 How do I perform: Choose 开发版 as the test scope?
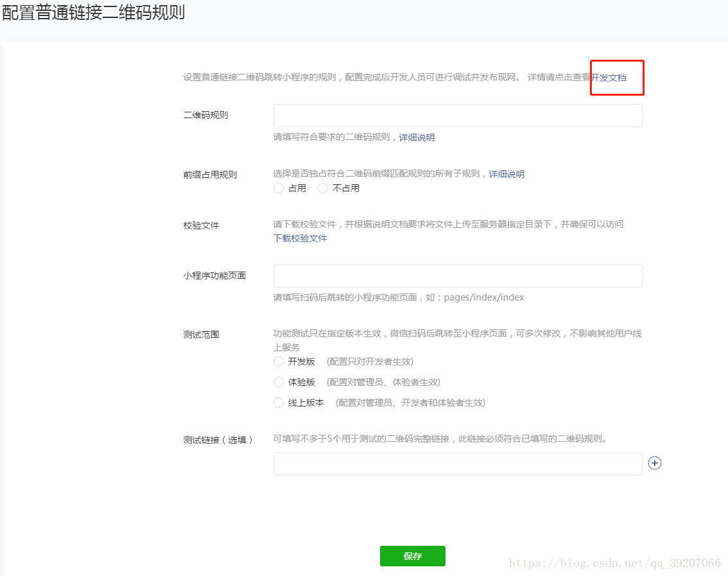click(x=279, y=362)
